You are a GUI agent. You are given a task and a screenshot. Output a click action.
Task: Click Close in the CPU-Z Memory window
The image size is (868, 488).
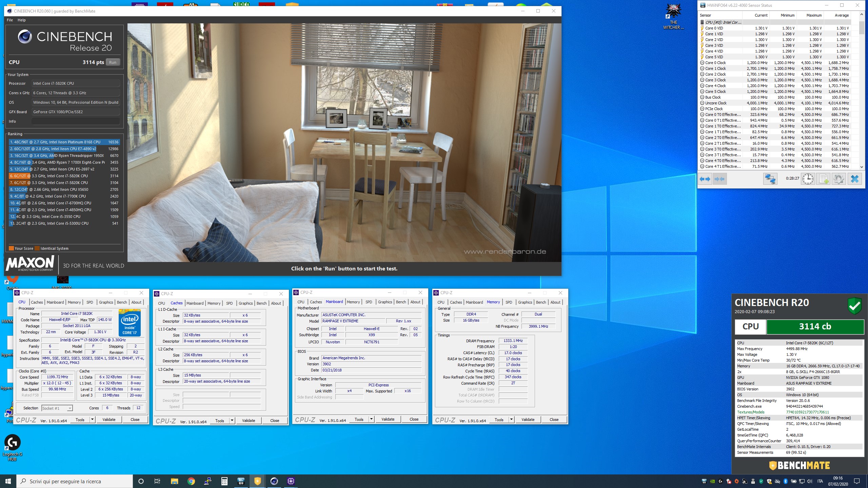(x=554, y=420)
